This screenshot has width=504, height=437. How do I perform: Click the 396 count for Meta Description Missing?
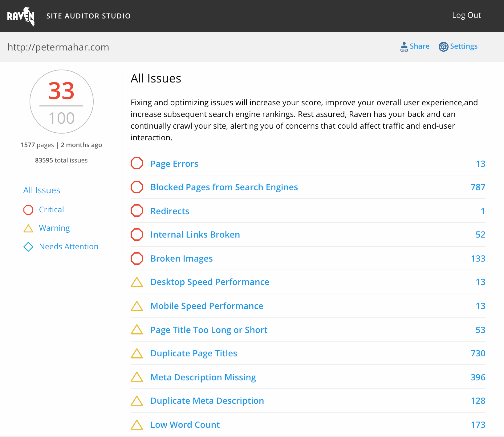pos(478,378)
